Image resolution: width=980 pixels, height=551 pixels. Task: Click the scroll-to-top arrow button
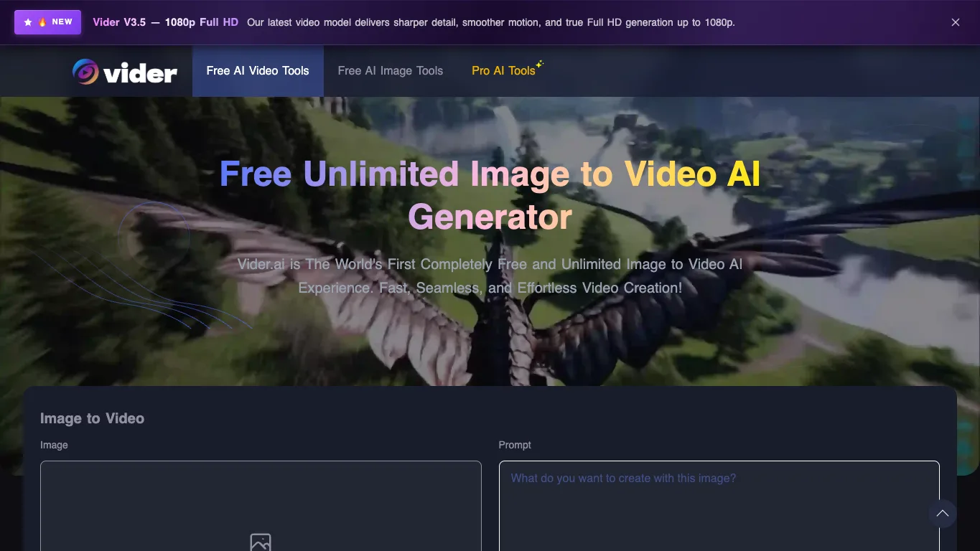pos(943,514)
